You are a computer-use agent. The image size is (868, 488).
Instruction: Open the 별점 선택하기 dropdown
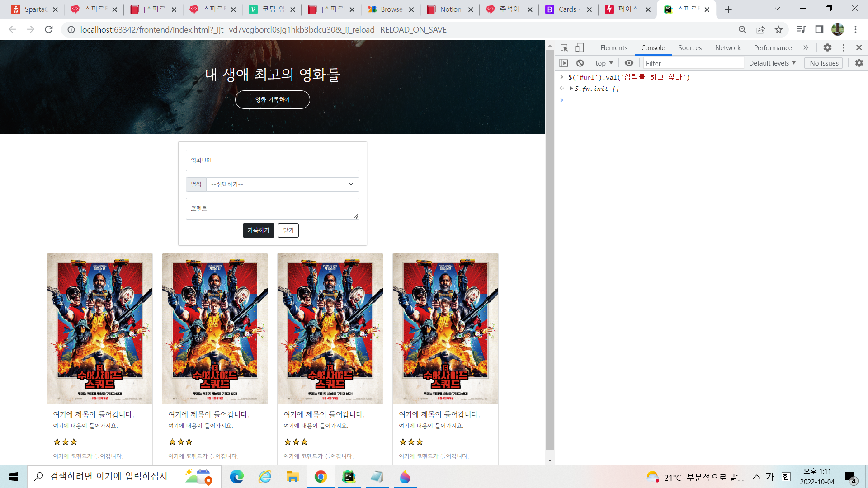pyautogui.click(x=283, y=184)
